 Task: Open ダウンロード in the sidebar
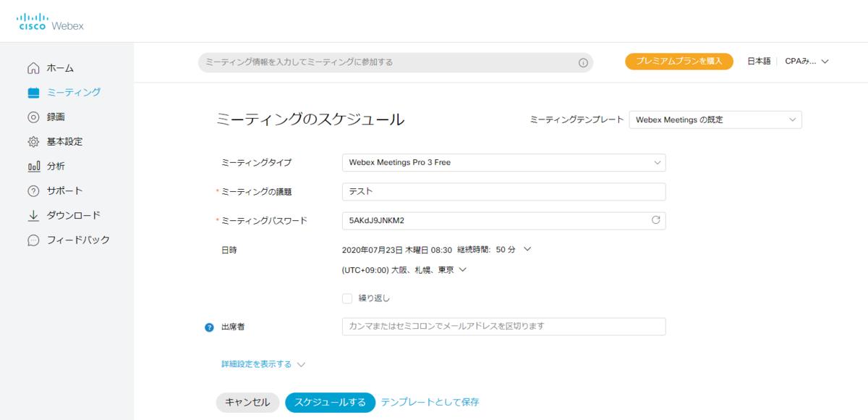click(74, 216)
